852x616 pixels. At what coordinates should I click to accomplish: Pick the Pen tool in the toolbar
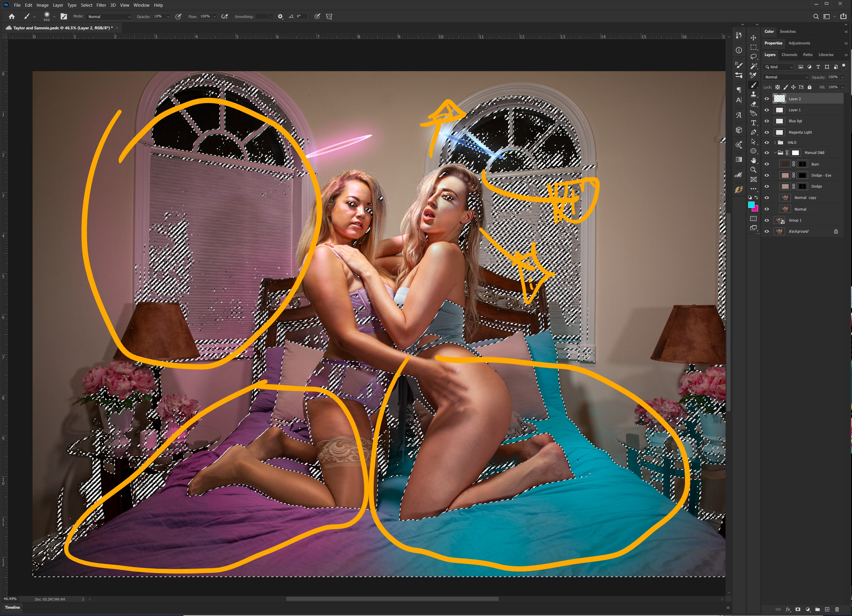coord(753,132)
